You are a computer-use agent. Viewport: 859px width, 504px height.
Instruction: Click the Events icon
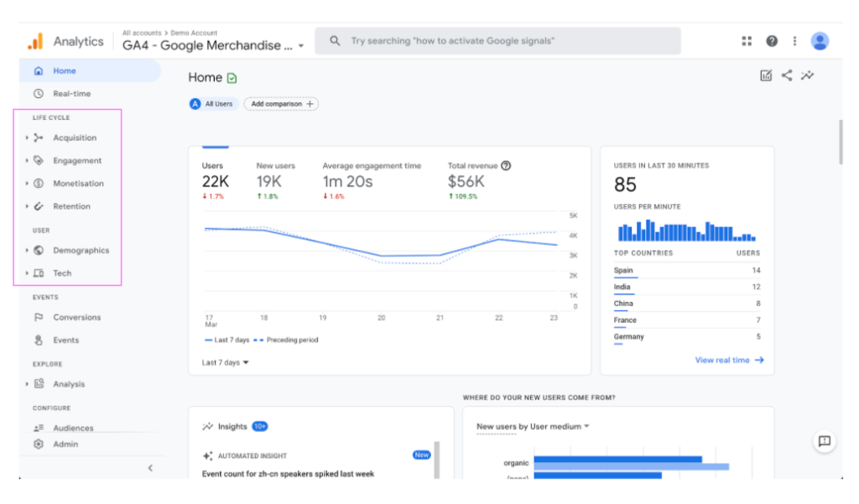tap(39, 340)
